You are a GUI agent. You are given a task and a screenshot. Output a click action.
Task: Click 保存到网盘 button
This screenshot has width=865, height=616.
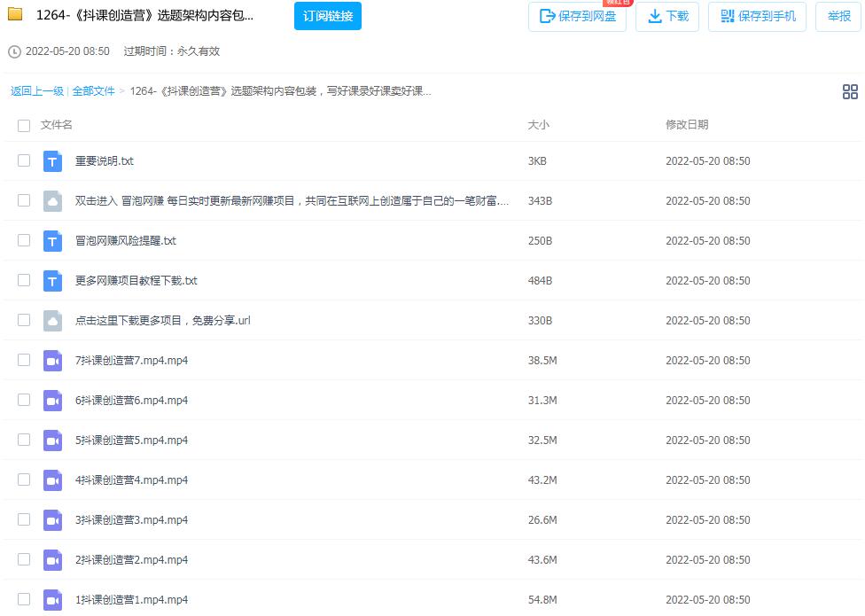pyautogui.click(x=577, y=17)
